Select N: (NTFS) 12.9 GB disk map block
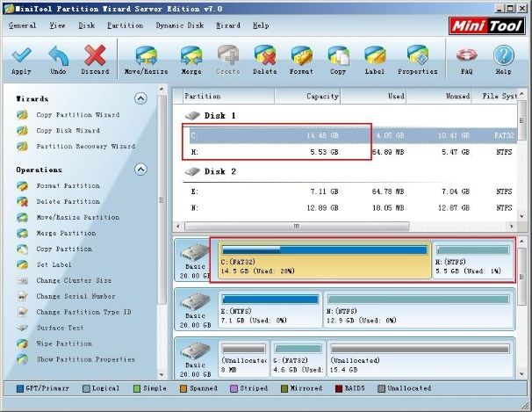 [x=419, y=309]
